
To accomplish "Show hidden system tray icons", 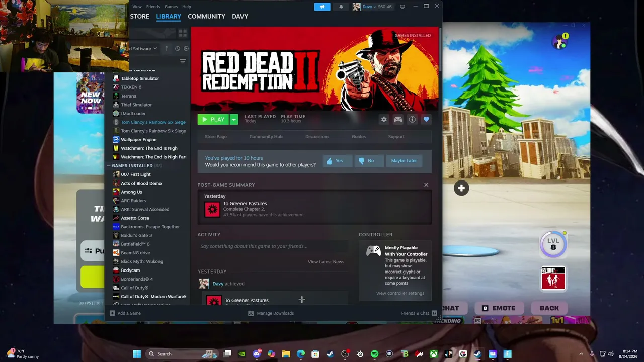I will (x=581, y=354).
